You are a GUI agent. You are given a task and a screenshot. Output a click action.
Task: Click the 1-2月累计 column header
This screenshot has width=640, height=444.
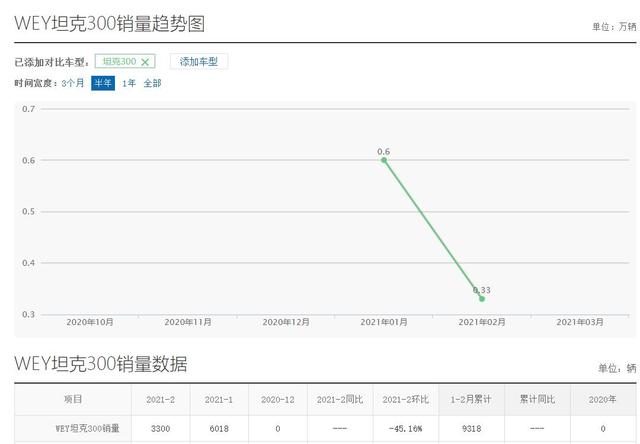(471, 400)
